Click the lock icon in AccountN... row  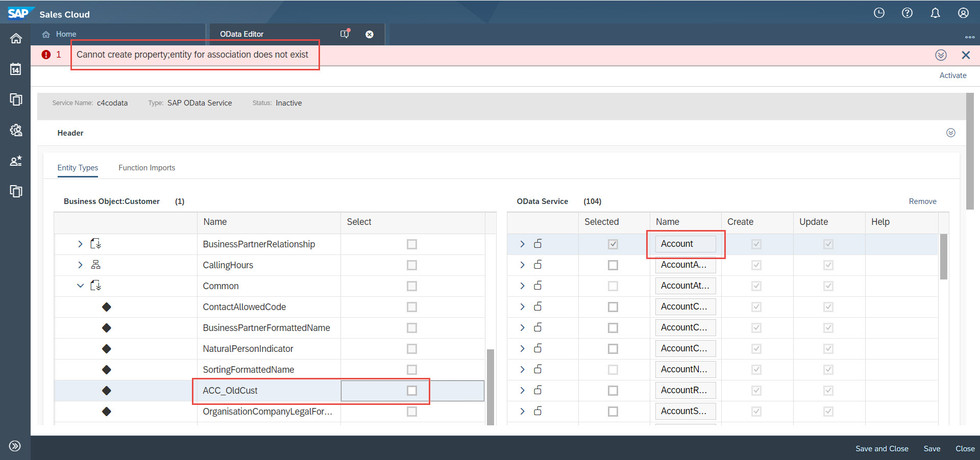coord(537,369)
